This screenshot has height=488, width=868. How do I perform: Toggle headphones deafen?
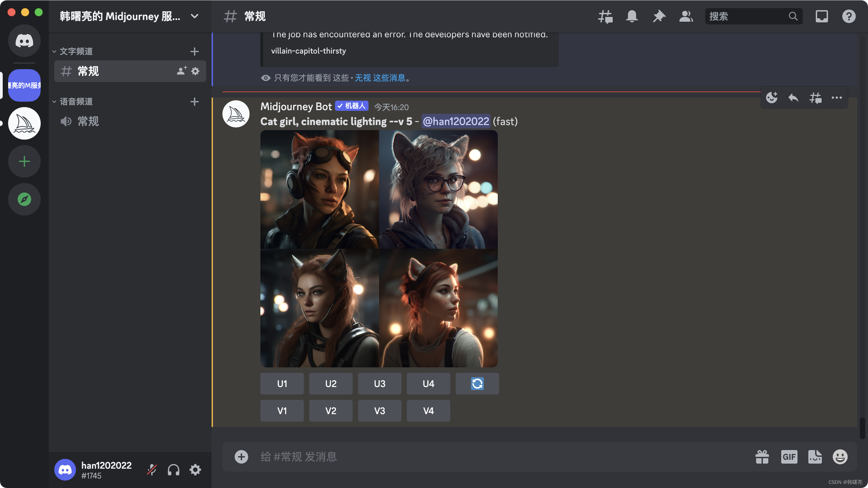(x=174, y=470)
